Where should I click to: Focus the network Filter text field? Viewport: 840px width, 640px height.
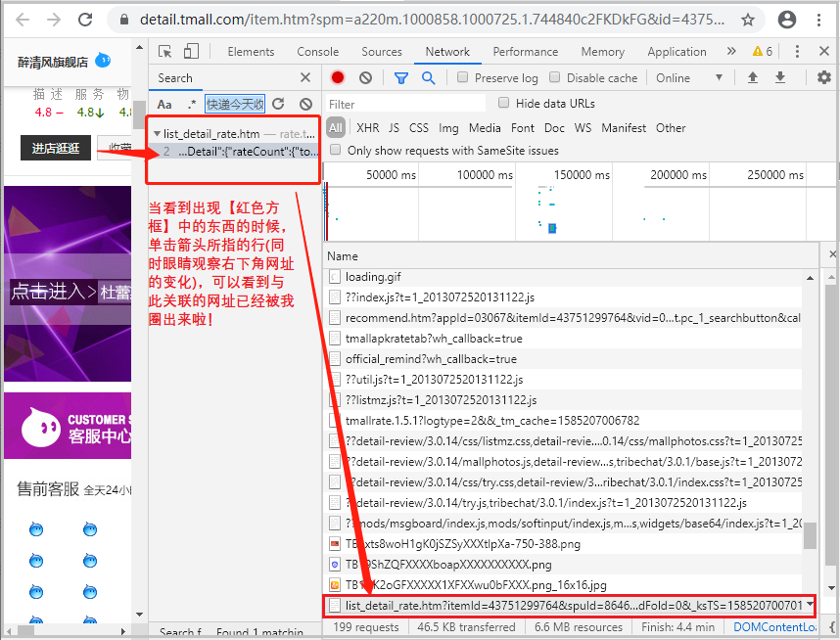point(405,104)
